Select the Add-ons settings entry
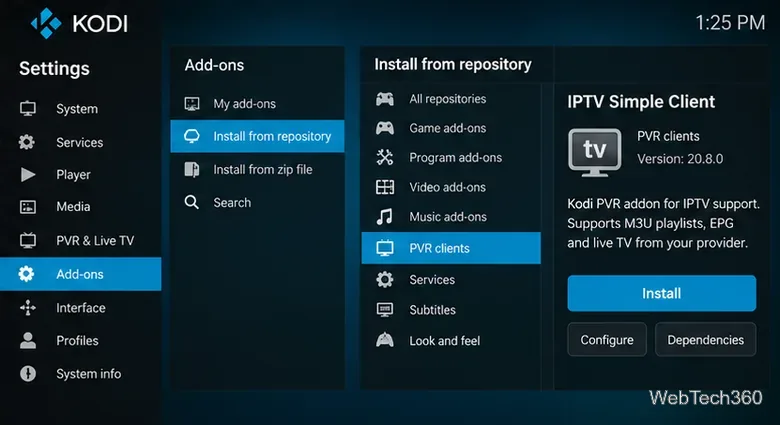 tap(81, 274)
